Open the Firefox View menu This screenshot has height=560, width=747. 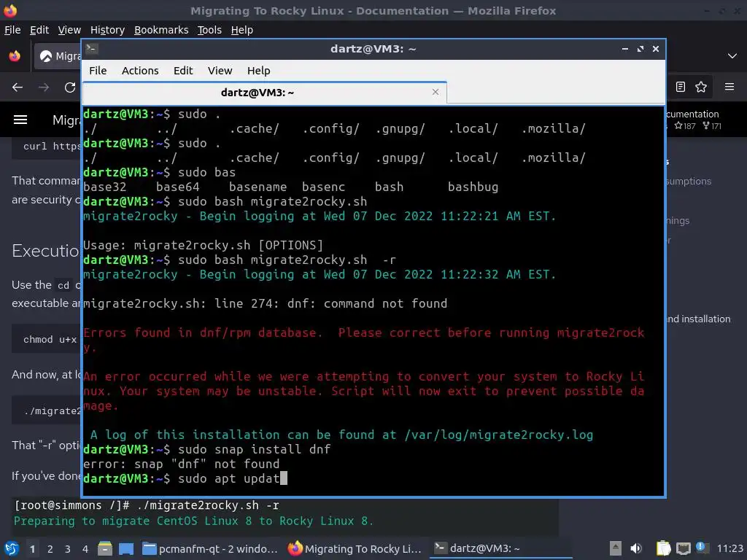[69, 30]
